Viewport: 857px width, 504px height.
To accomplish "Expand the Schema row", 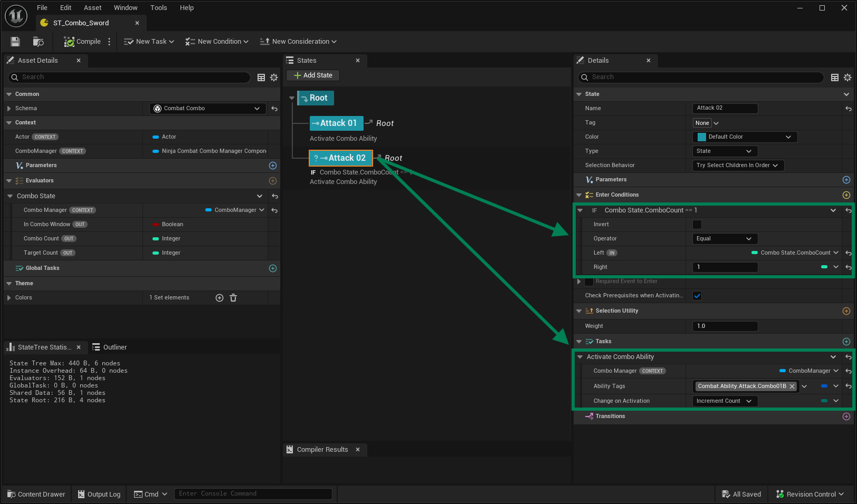I will coord(9,109).
